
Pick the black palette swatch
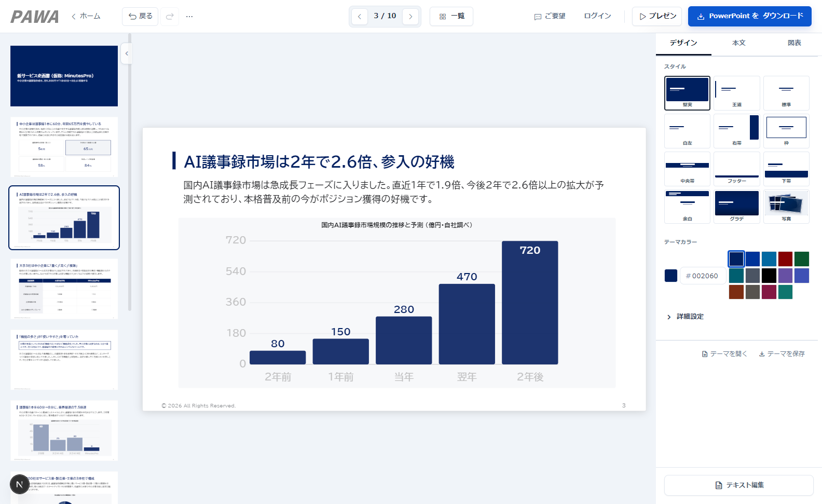click(x=769, y=275)
